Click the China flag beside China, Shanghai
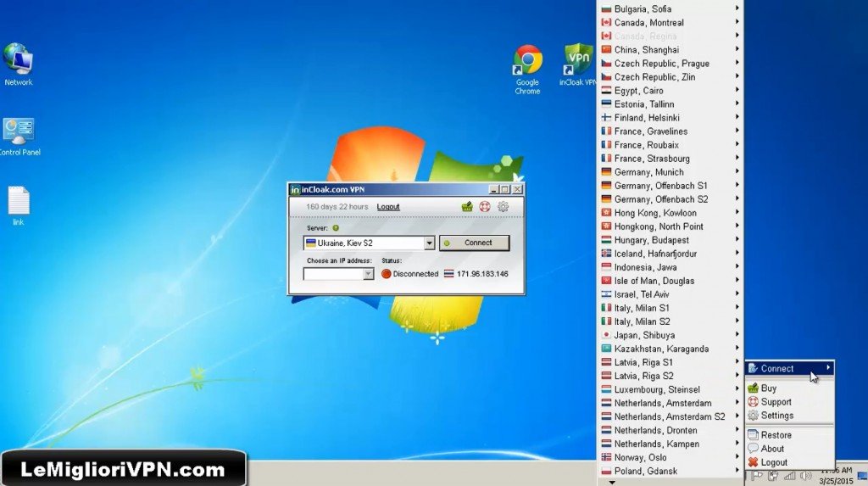The width and height of the screenshot is (868, 486). tap(606, 50)
